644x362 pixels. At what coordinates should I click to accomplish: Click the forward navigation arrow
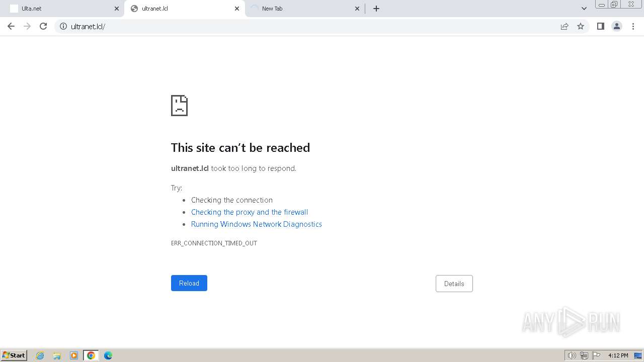(x=27, y=26)
